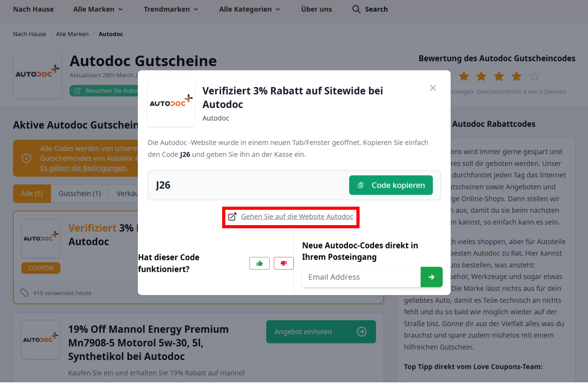
Task: Click the Angebot einholen button
Action: (321, 332)
